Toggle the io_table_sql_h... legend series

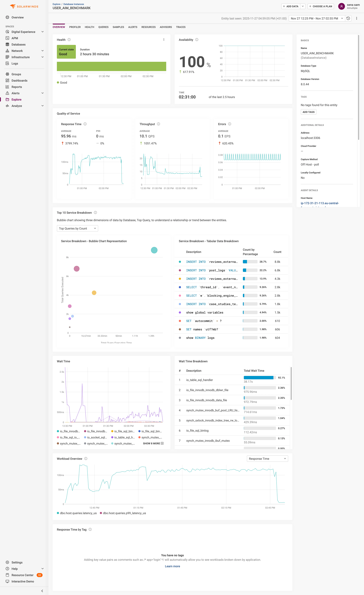point(123,437)
